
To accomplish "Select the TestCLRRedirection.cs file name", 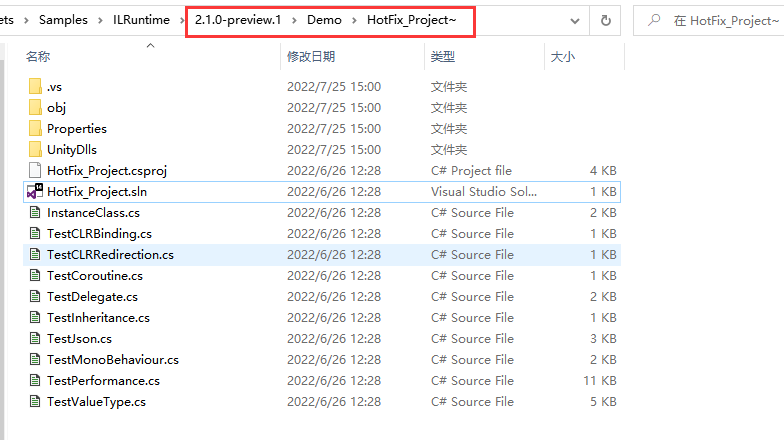I will pos(110,255).
